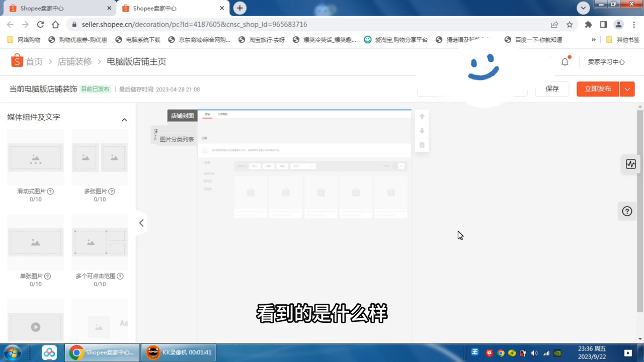Click the 卖家学习中心 link
Viewport: 644px width, 362px height.
[x=606, y=61]
